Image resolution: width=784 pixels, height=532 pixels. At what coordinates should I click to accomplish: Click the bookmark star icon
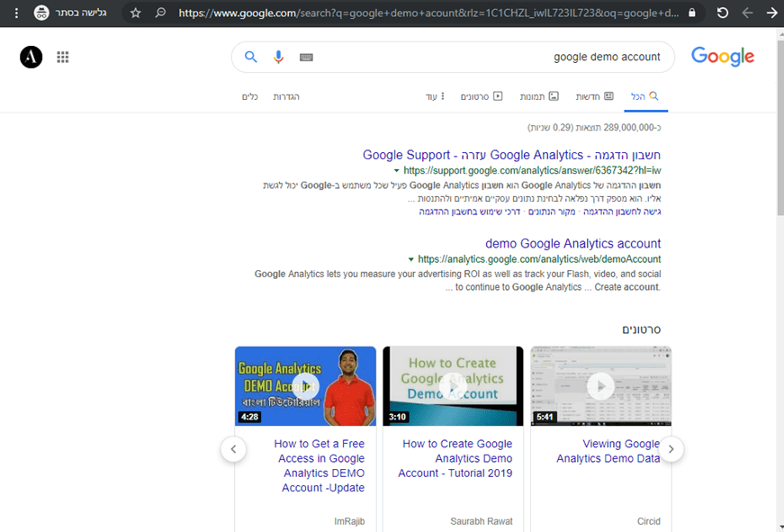pyautogui.click(x=135, y=14)
